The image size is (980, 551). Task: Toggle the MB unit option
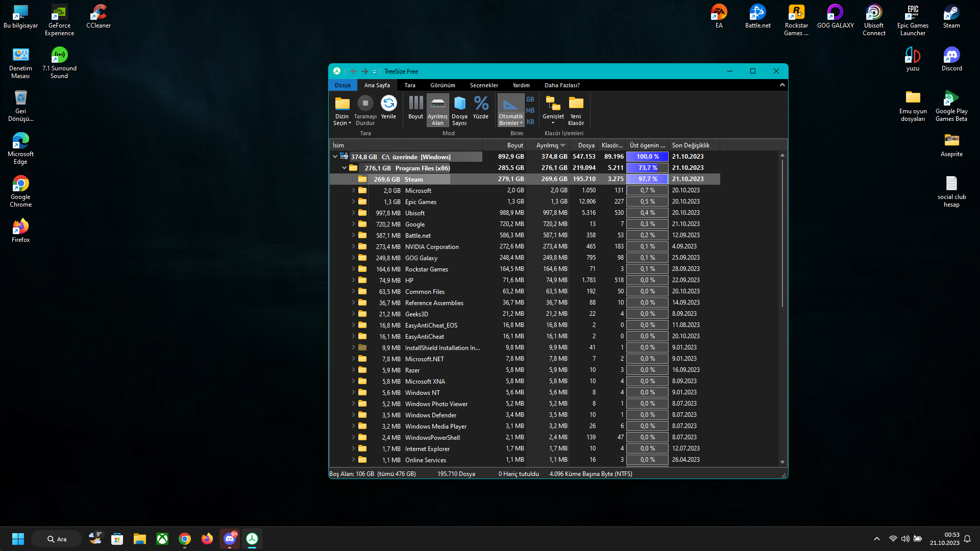[530, 111]
